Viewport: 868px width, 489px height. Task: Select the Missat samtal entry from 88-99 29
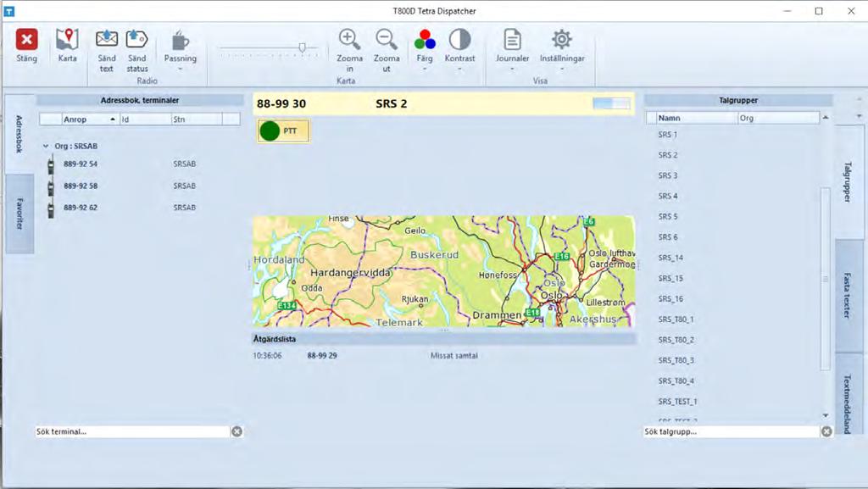coord(444,356)
